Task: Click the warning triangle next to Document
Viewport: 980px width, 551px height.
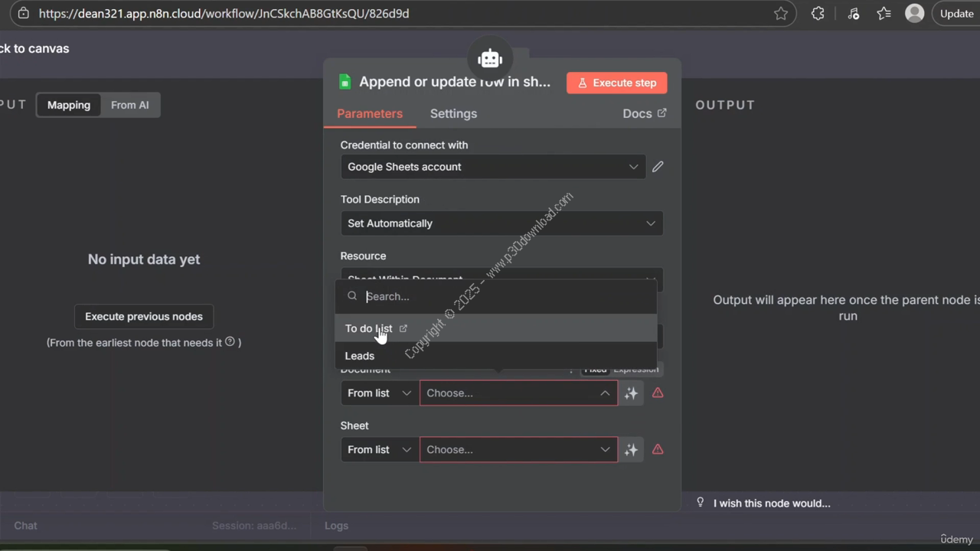Action: click(658, 393)
